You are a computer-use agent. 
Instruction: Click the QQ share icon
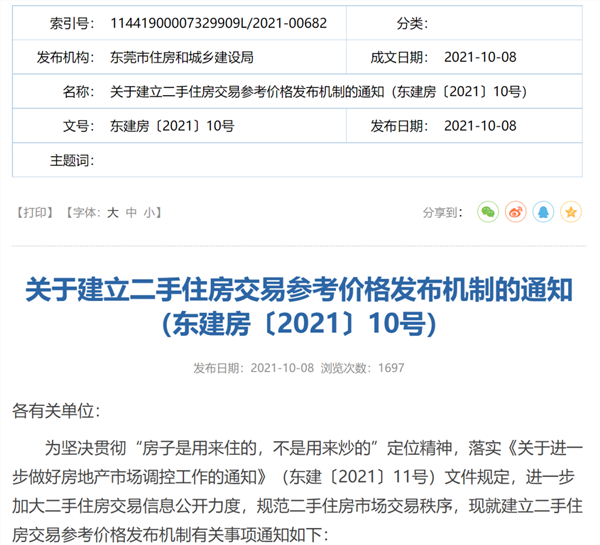click(542, 212)
